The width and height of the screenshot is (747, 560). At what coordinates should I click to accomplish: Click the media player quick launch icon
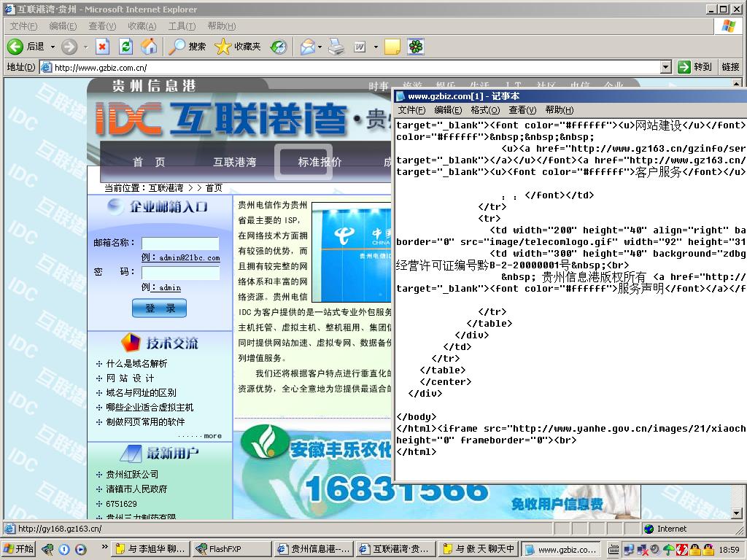pos(81,550)
